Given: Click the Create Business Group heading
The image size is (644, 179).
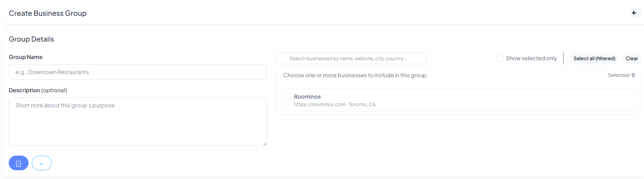Looking at the screenshot, I should point(48,13).
